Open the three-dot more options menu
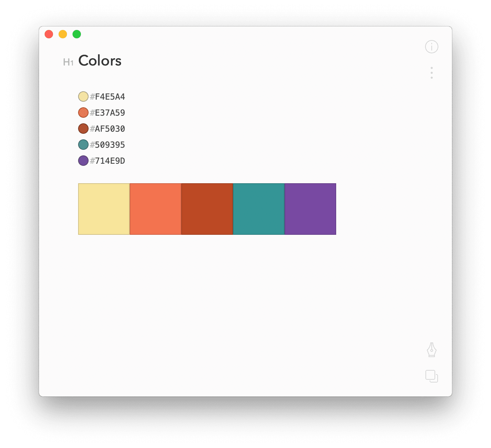Image resolution: width=491 pixels, height=448 pixels. point(432,73)
